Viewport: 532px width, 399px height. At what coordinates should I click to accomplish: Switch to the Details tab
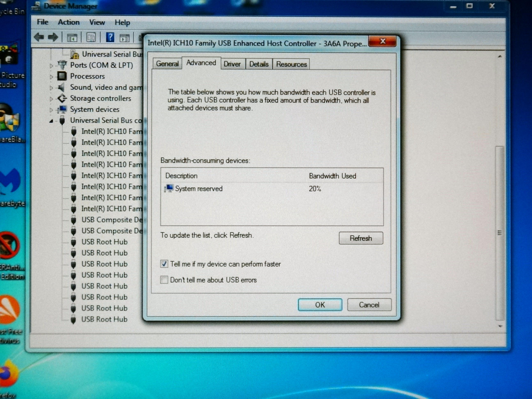pos(259,64)
